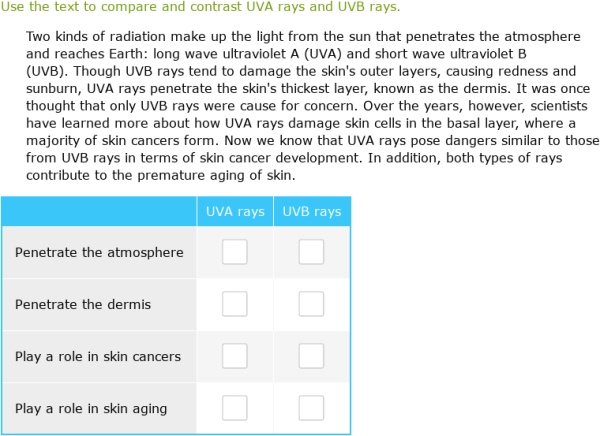Select UVB rays checkbox for skin aging
This screenshot has height=436, width=600.
pos(311,408)
